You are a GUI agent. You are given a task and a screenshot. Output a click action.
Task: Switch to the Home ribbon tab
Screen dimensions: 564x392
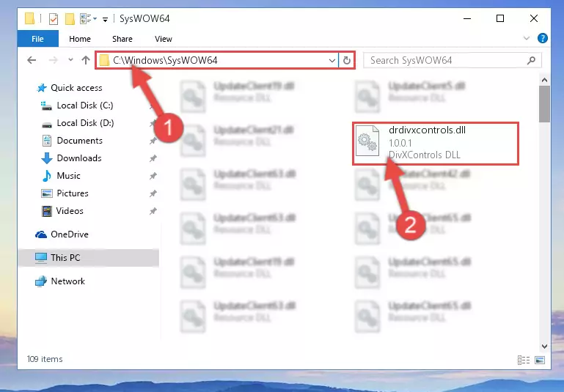pyautogui.click(x=79, y=38)
